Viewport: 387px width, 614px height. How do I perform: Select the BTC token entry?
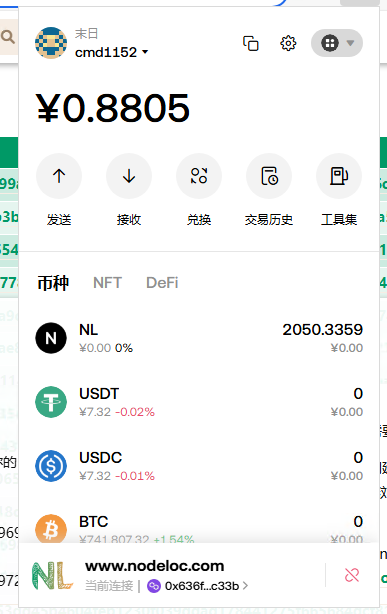(x=199, y=529)
